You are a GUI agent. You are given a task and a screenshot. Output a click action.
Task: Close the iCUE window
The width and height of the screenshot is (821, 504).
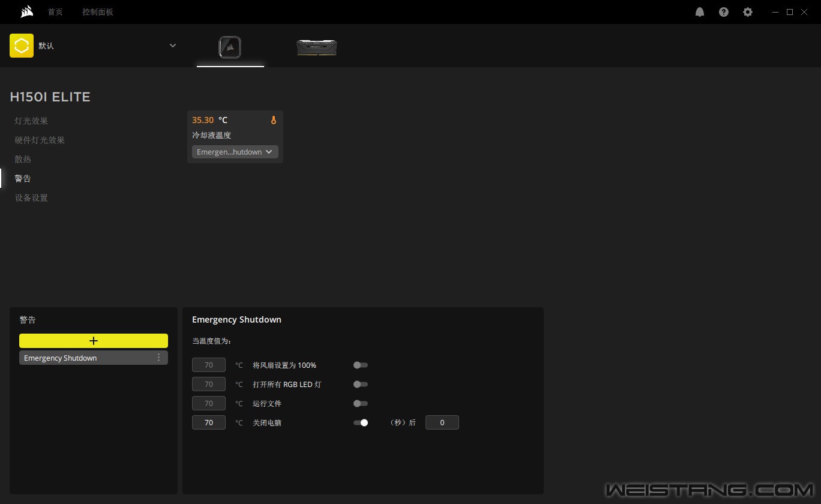(804, 12)
